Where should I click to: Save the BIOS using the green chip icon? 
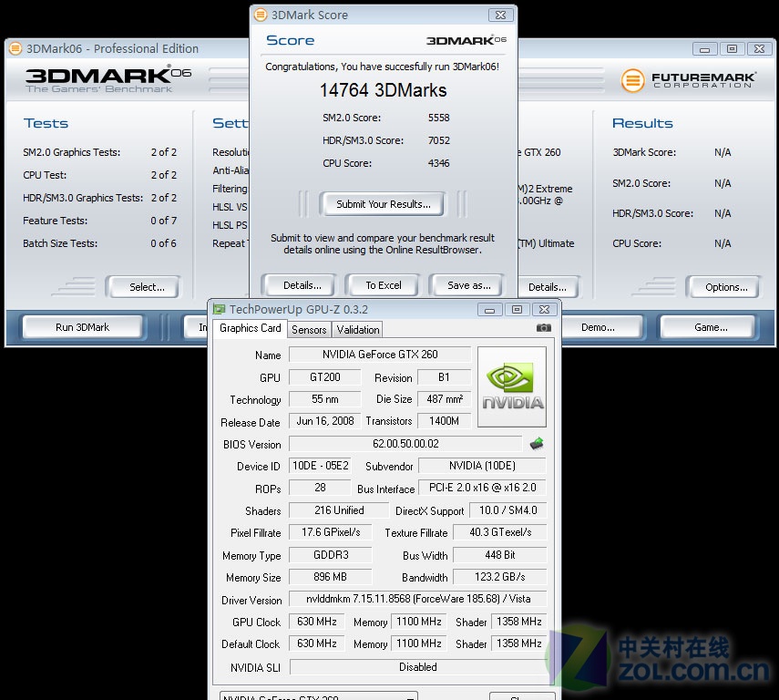(x=536, y=444)
